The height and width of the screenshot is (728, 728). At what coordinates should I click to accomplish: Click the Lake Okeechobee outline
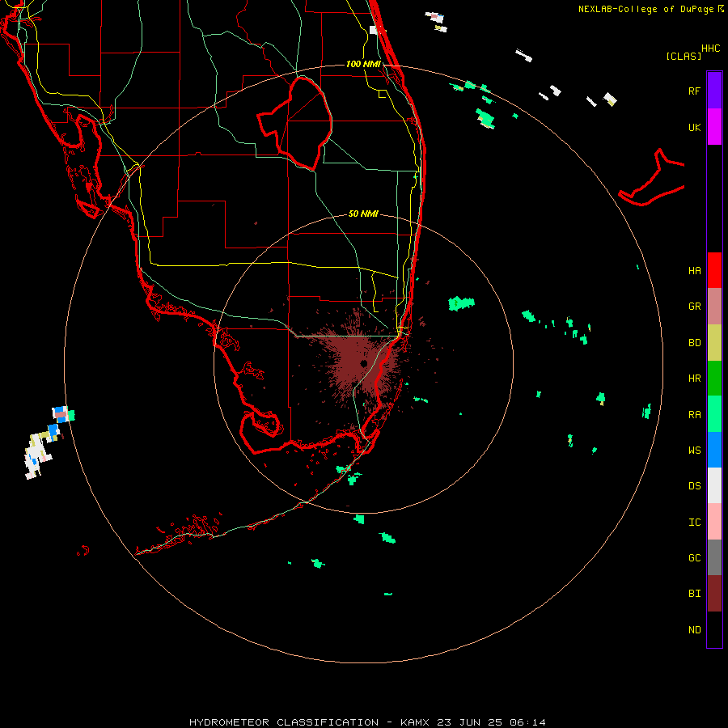click(x=296, y=124)
